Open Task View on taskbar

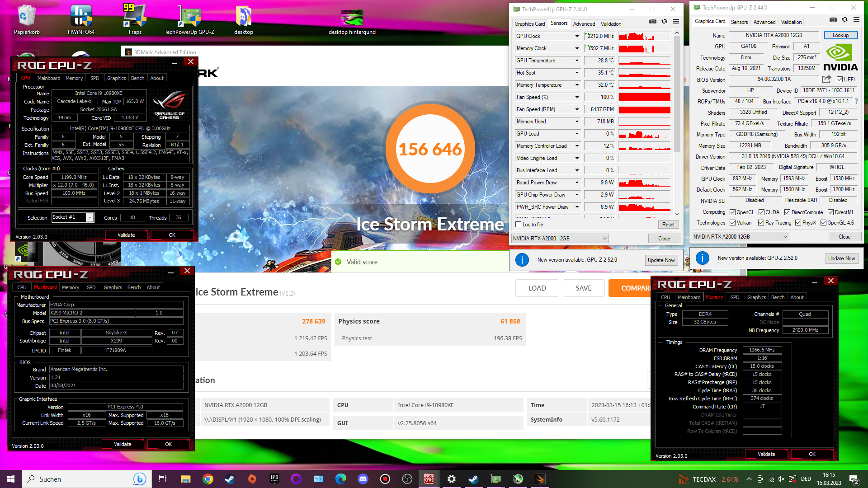point(163,479)
